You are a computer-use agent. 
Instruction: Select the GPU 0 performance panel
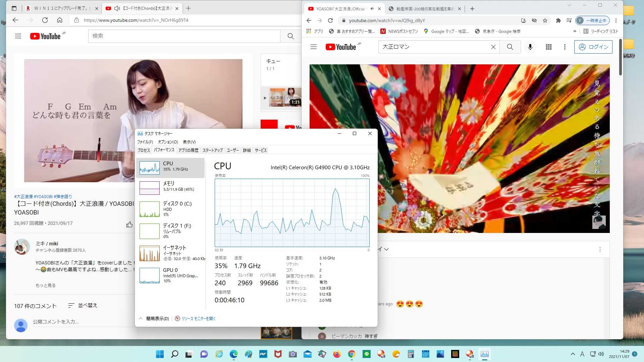tap(171, 275)
